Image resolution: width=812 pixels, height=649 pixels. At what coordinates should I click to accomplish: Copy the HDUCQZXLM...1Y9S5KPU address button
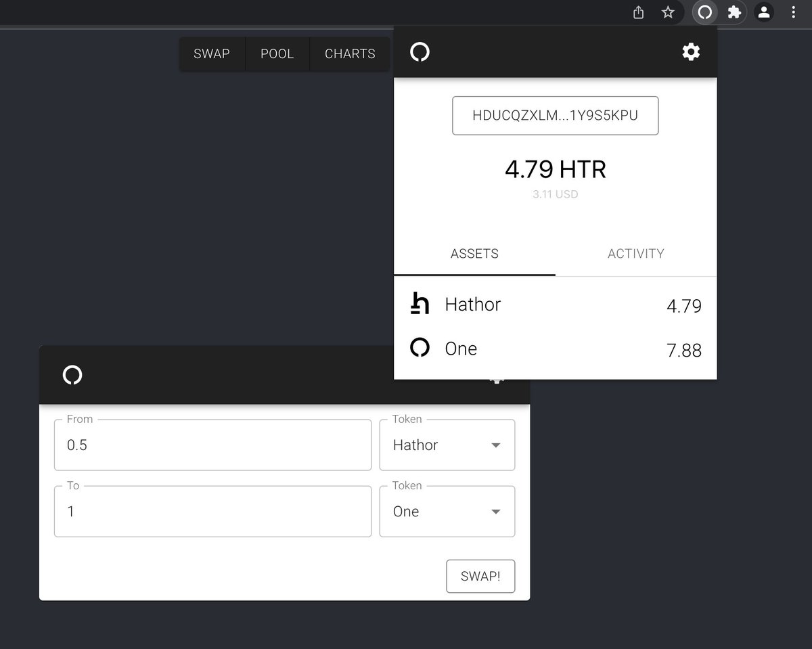(556, 116)
